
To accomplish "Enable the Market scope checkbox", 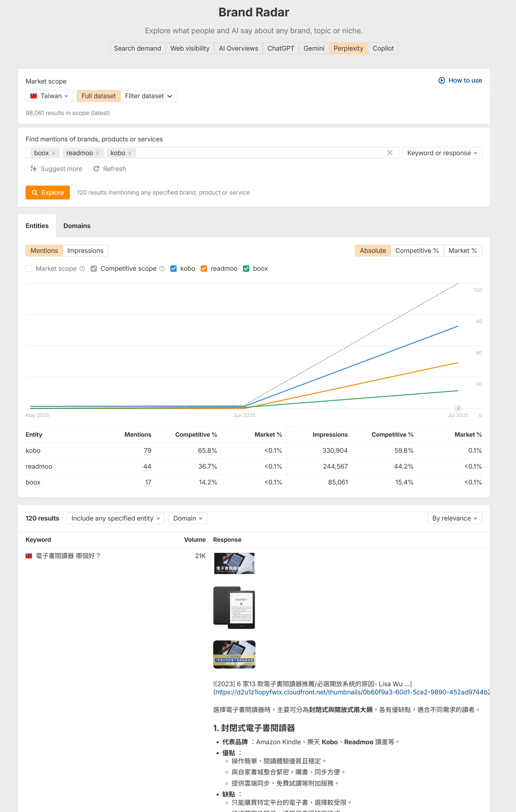I will click(29, 269).
